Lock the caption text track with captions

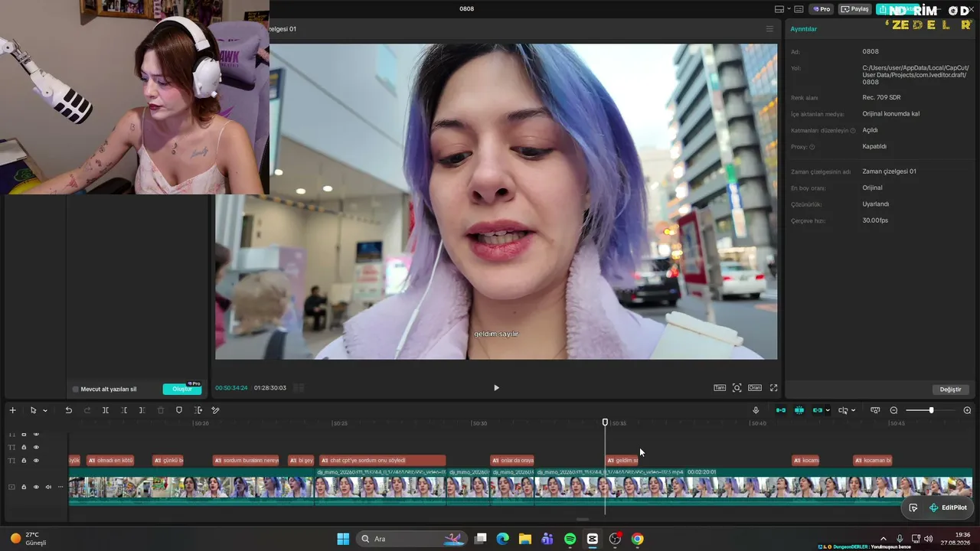tap(24, 461)
